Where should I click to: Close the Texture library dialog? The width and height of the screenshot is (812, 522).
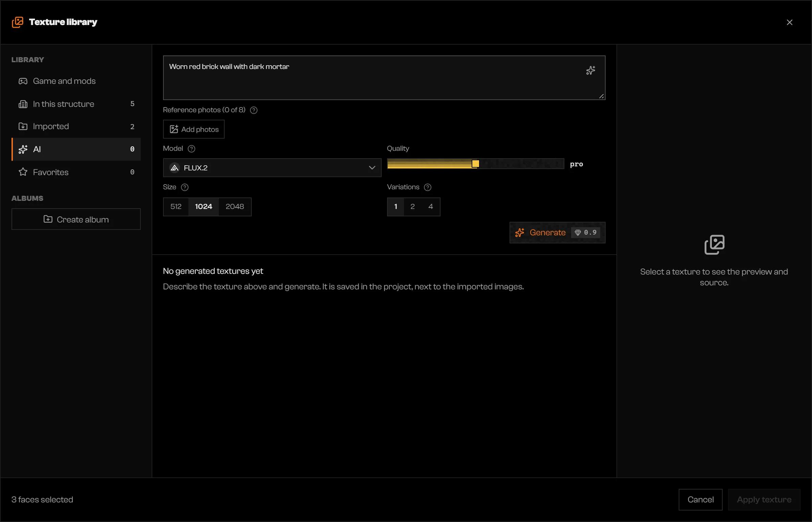click(790, 22)
